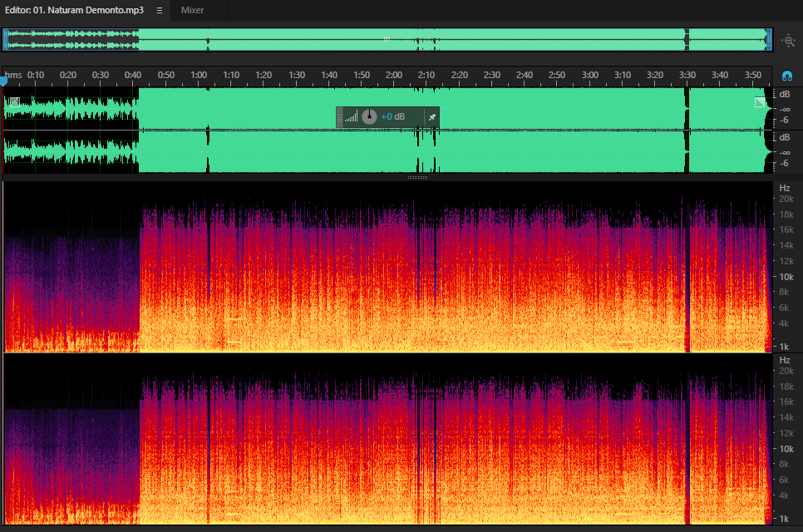Click 3:50 on the time ruler
Image resolution: width=803 pixels, height=532 pixels.
753,75
